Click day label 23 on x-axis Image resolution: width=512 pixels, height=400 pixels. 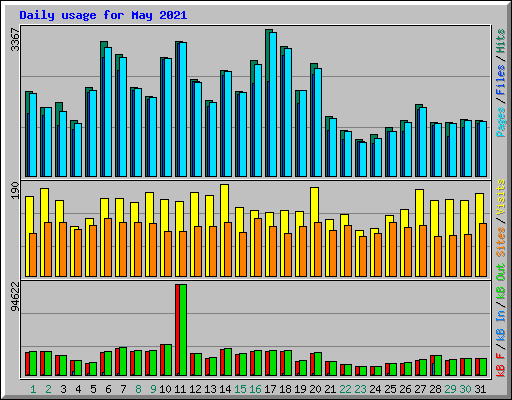point(360,389)
